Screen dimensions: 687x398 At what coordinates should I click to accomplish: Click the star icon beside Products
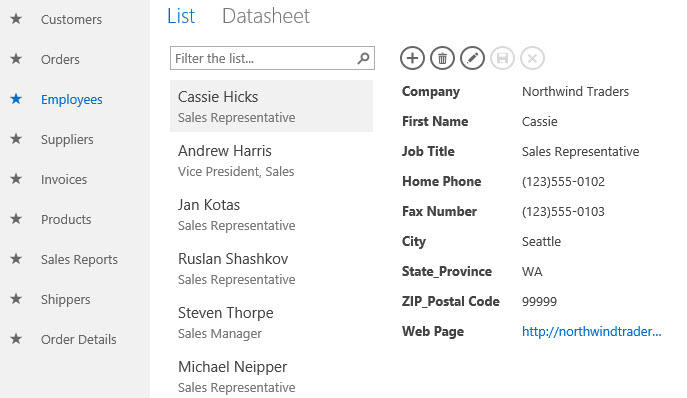(x=16, y=219)
